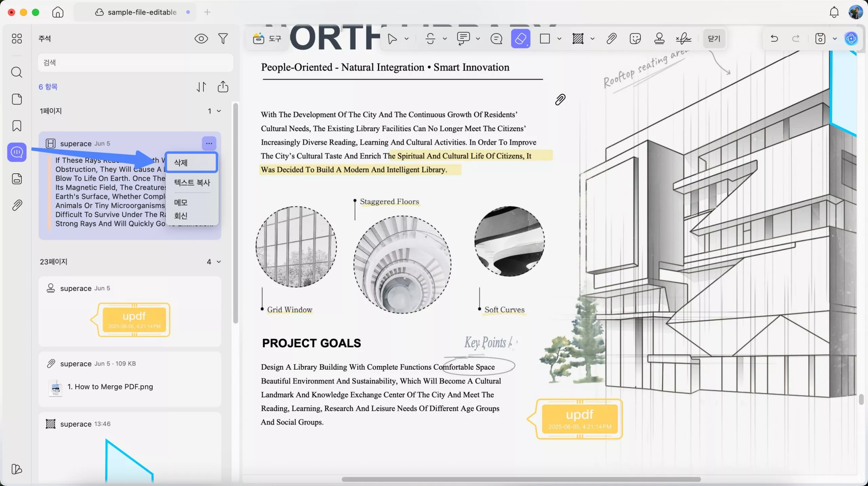Expand strikethrough tool dropdown arrow
868x486 pixels.
[x=445, y=39]
